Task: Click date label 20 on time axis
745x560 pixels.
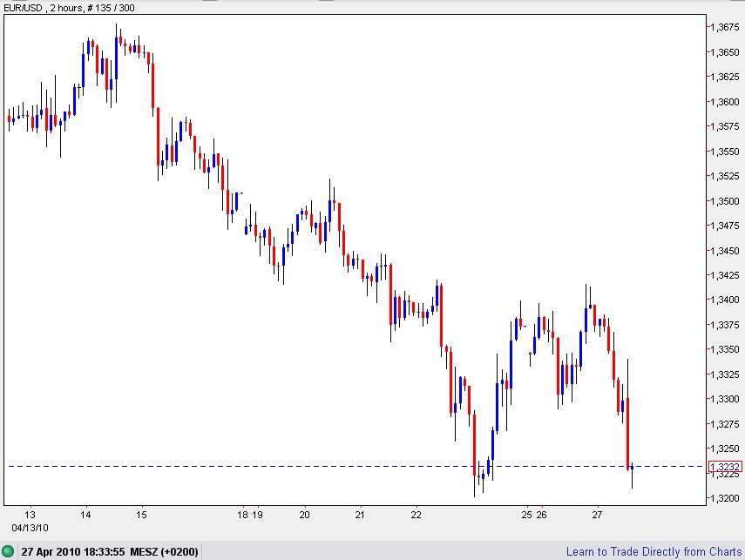Action: pyautogui.click(x=305, y=515)
